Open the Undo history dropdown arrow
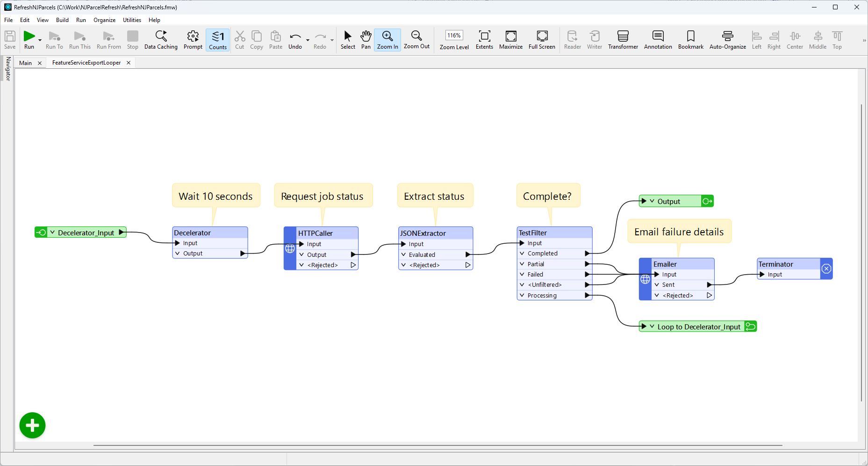Image resolution: width=868 pixels, height=466 pixels. pyautogui.click(x=308, y=40)
